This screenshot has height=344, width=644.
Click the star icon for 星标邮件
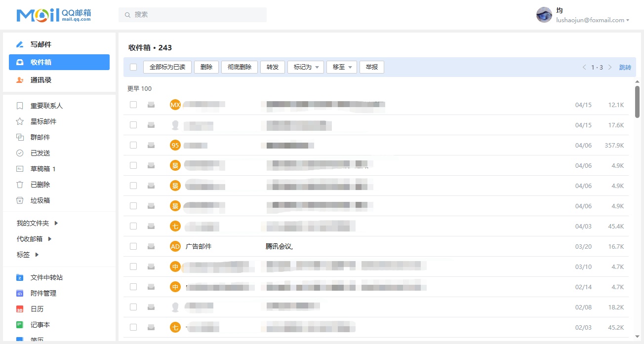coord(20,121)
